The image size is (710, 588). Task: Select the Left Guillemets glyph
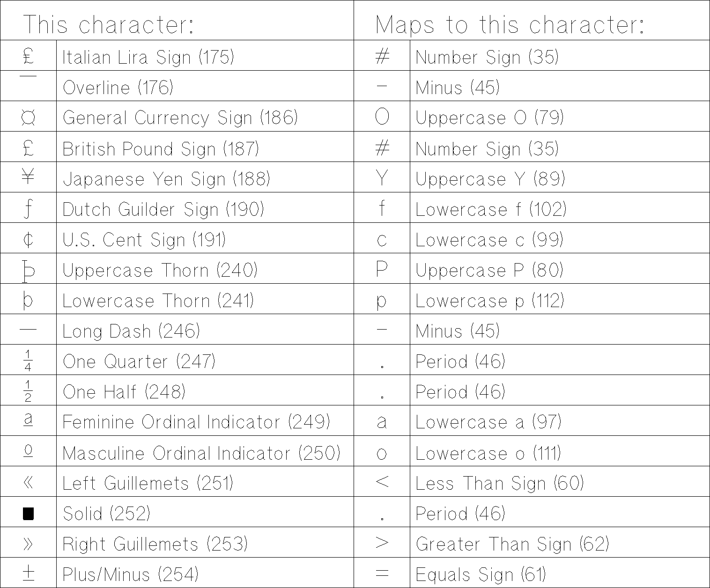point(28,482)
